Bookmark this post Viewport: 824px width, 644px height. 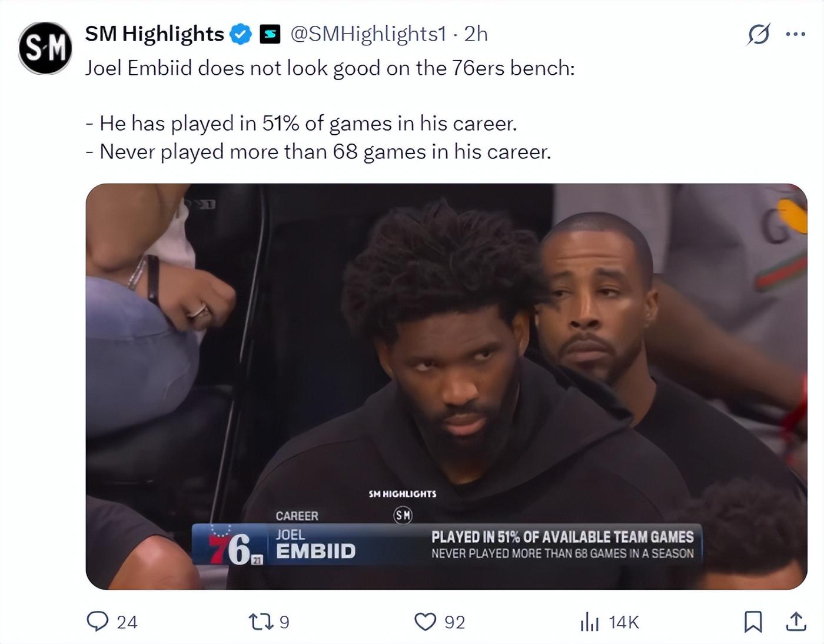pos(753,622)
